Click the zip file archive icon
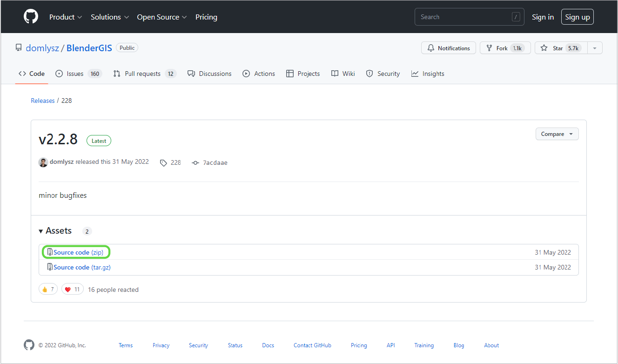Screen dimensions: 618x364 coord(50,252)
